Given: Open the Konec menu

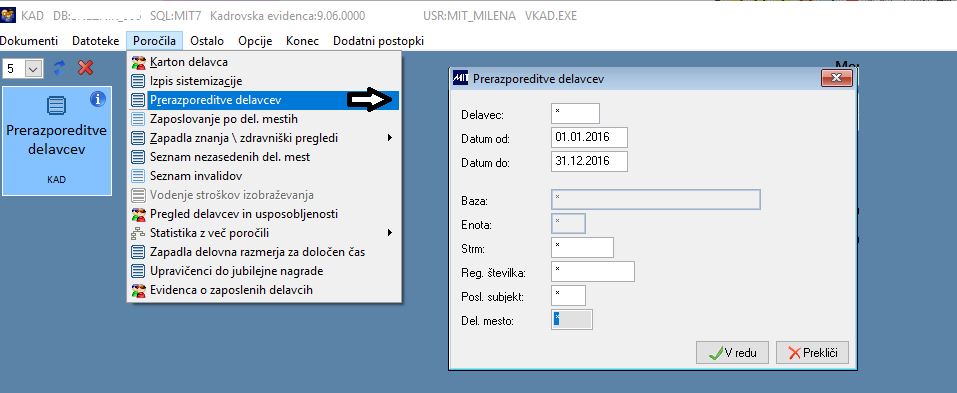Looking at the screenshot, I should click(302, 41).
